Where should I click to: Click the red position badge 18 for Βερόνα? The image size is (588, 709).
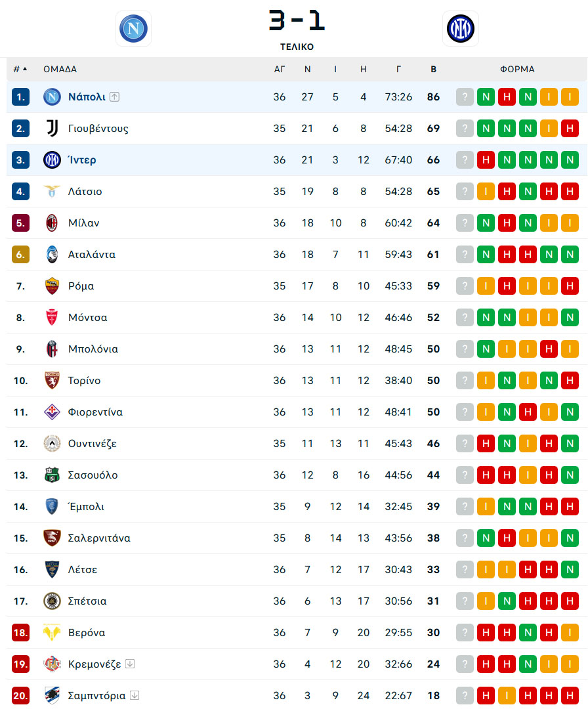(20, 633)
